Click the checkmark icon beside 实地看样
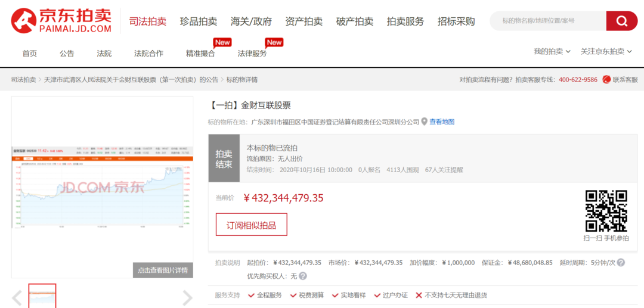Screen dimensions: 644x308 coord(335,295)
